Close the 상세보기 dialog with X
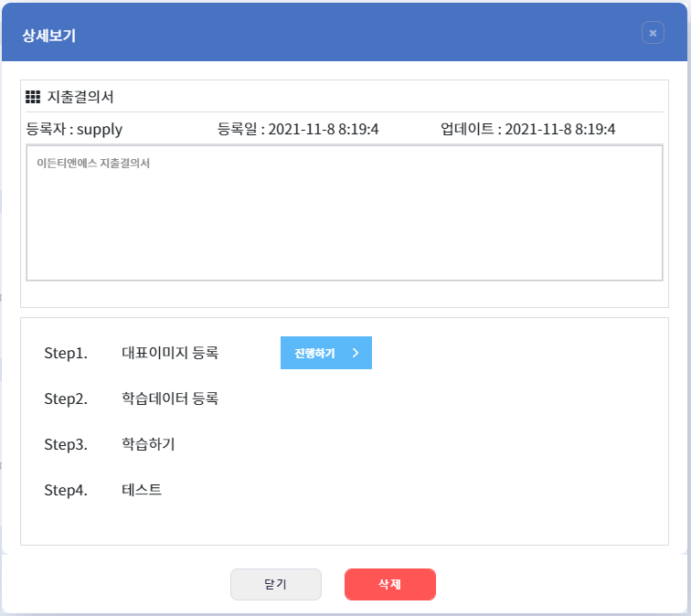691x616 pixels. coord(653,33)
